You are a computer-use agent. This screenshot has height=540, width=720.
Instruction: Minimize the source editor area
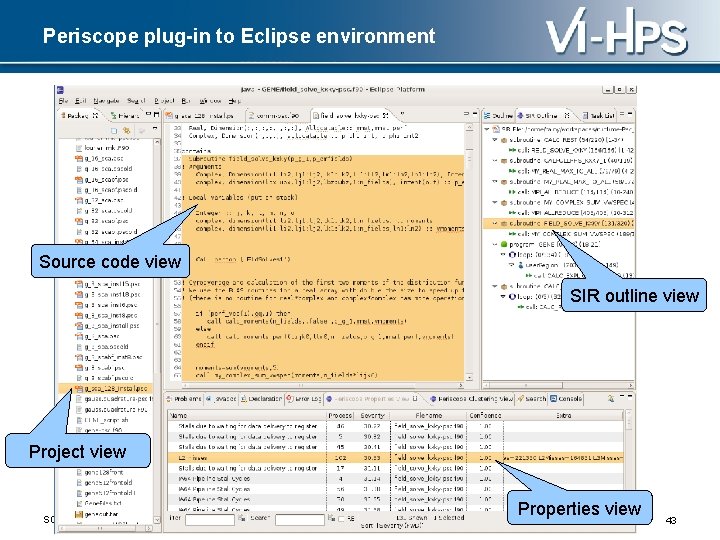click(466, 113)
